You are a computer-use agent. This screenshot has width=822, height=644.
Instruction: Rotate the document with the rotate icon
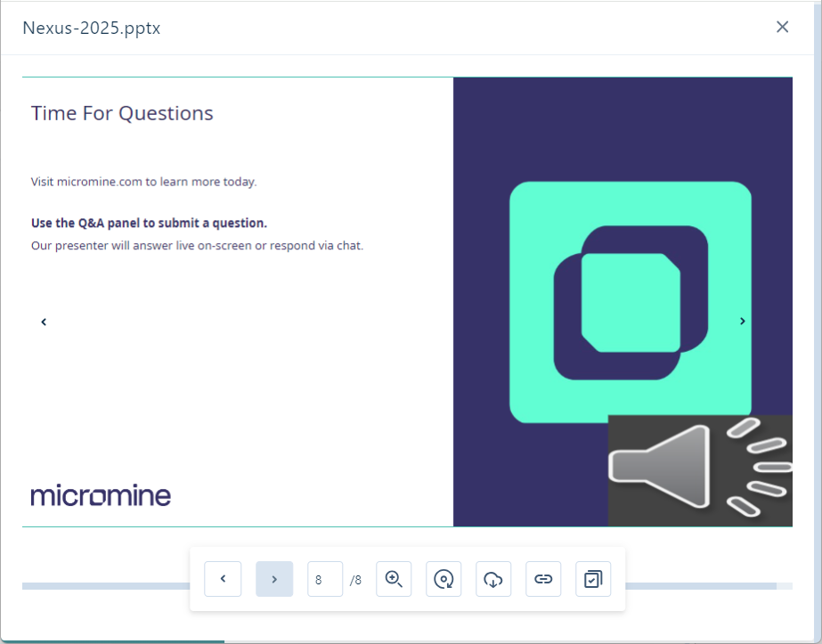click(444, 579)
